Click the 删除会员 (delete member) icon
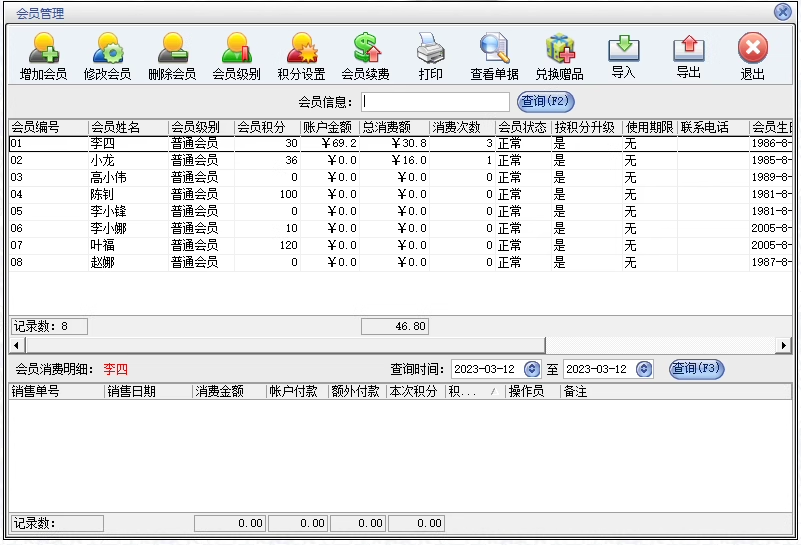801x545 pixels. (x=172, y=56)
